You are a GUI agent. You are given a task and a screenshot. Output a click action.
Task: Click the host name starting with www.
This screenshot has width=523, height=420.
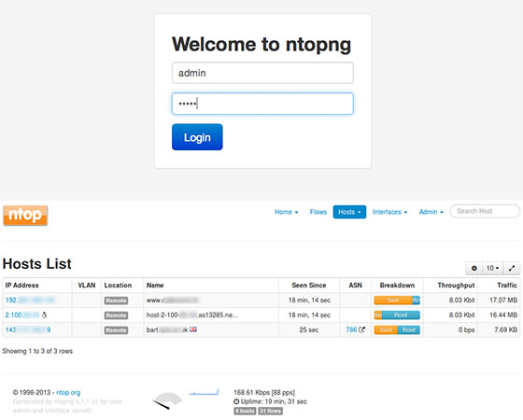173,300
